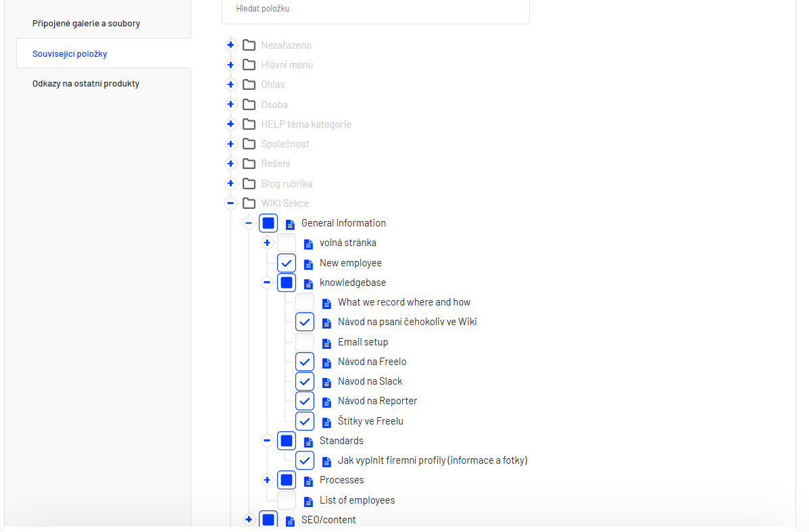Expand the Processes tree node
This screenshot has height=532, width=809.
[x=267, y=480]
